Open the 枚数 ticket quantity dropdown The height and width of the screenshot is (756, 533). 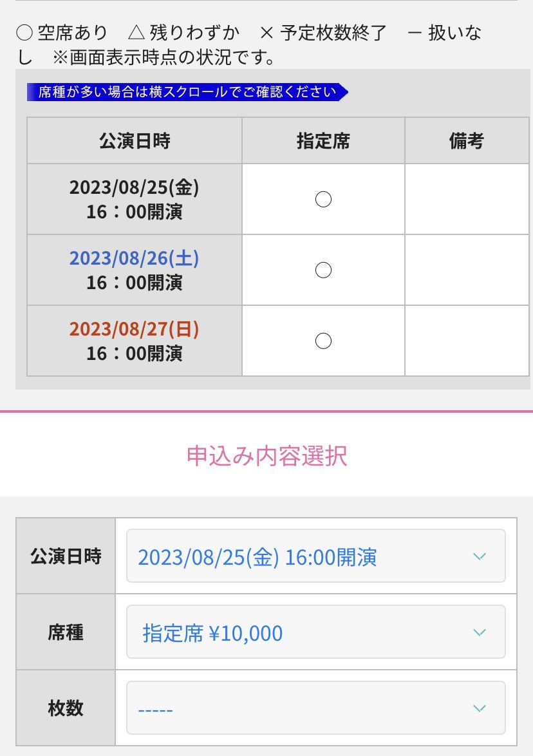click(x=315, y=707)
